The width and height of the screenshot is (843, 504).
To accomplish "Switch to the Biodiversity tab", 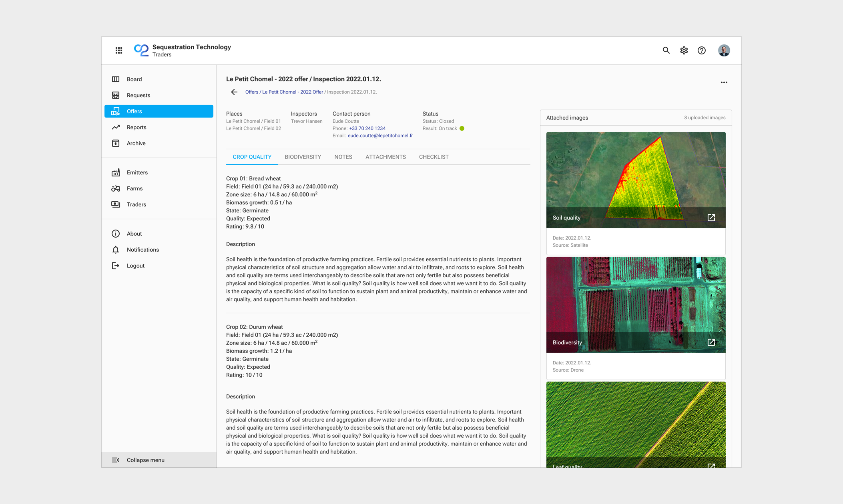I will click(x=303, y=157).
